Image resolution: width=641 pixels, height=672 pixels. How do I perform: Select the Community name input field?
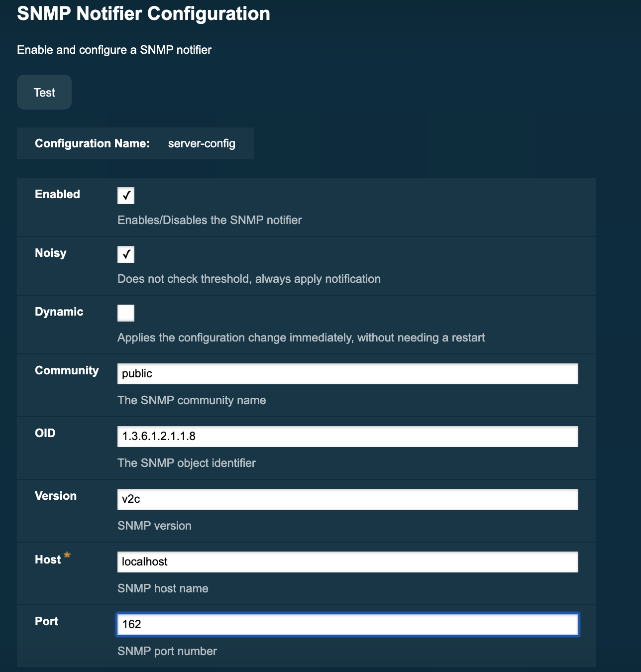[347, 373]
